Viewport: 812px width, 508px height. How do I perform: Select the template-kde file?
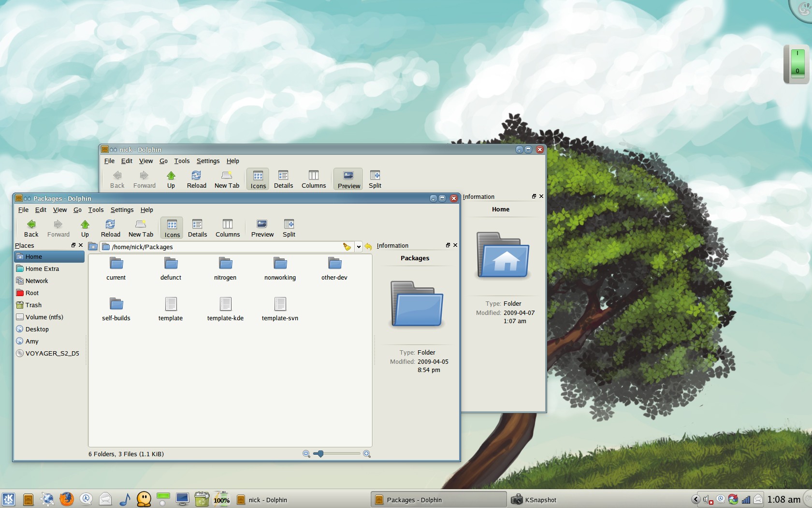click(225, 309)
